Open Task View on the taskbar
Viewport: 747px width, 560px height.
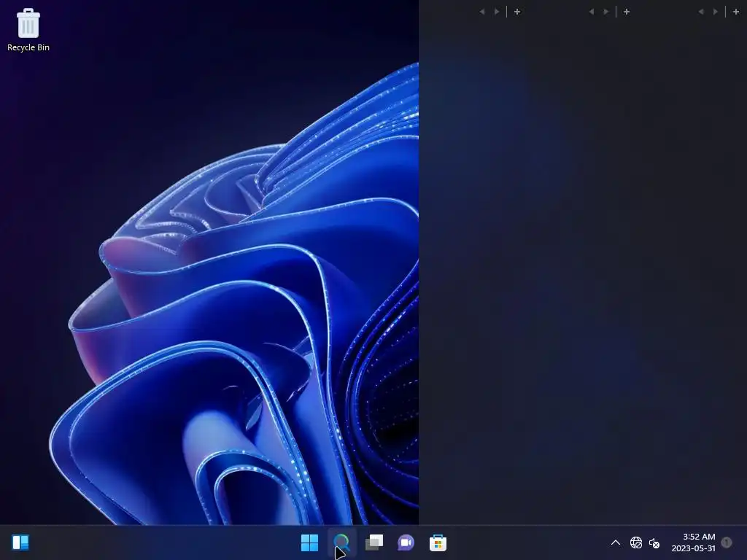point(374,542)
